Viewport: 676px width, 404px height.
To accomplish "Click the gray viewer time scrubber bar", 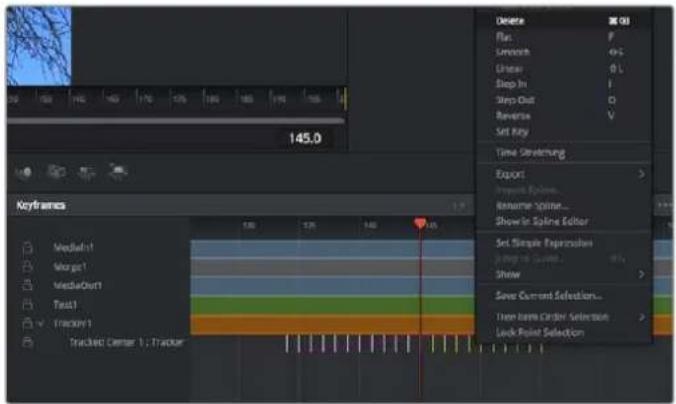I will pyautogui.click(x=176, y=121).
